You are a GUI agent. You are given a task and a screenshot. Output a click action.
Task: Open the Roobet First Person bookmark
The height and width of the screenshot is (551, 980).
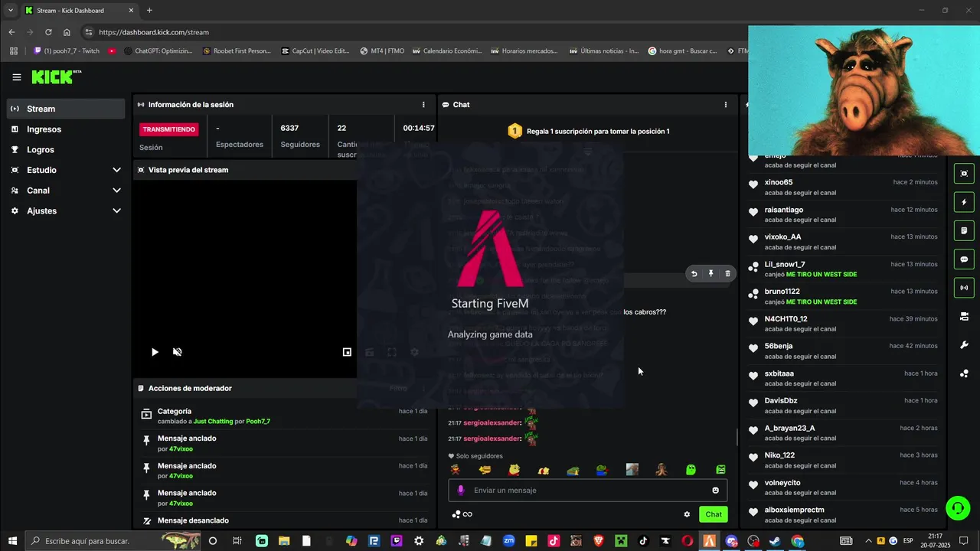pyautogui.click(x=237, y=51)
